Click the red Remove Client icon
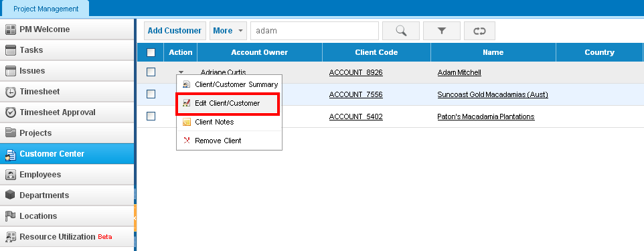The image size is (644, 251). [187, 141]
